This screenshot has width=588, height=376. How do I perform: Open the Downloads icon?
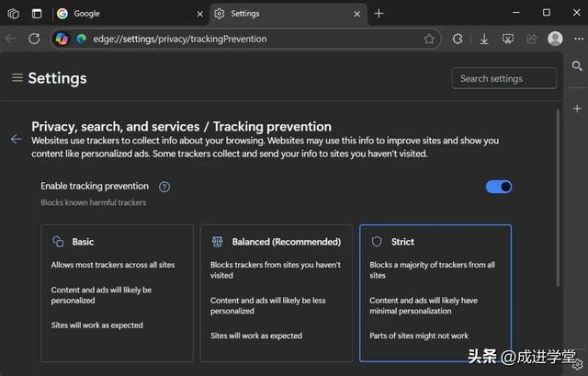click(x=484, y=39)
